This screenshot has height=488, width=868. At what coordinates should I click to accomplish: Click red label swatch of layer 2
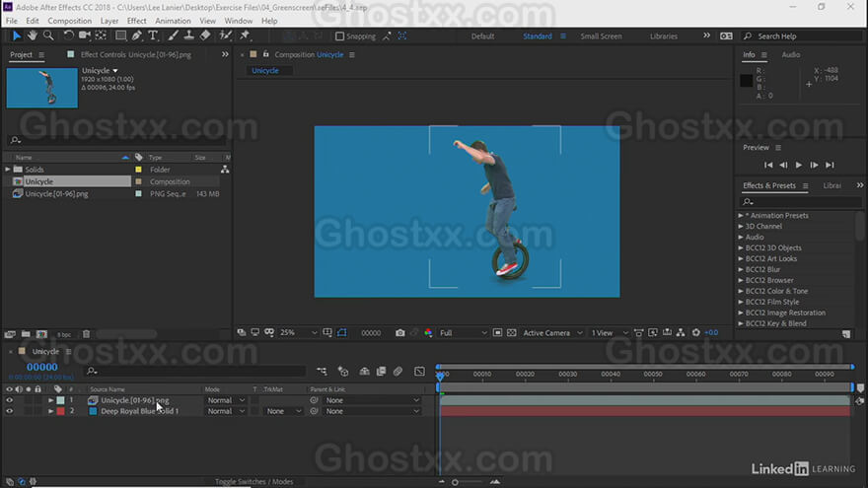point(60,411)
